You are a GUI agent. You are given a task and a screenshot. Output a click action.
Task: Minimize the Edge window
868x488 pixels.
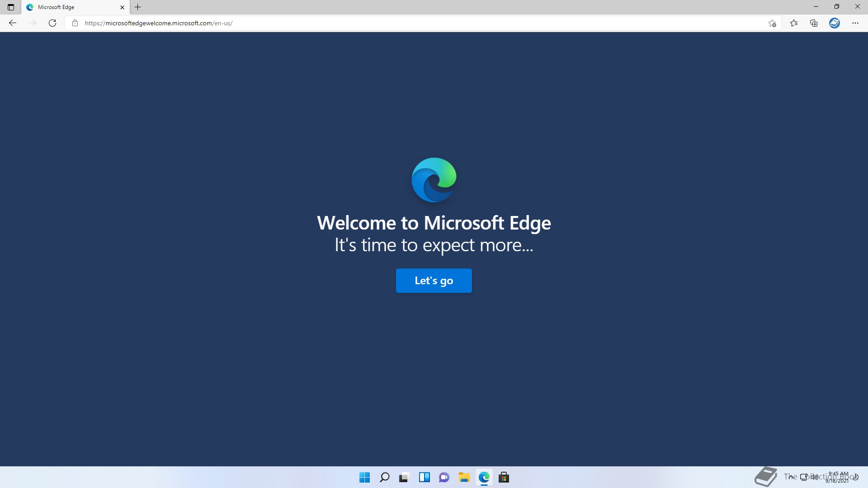[x=816, y=7]
